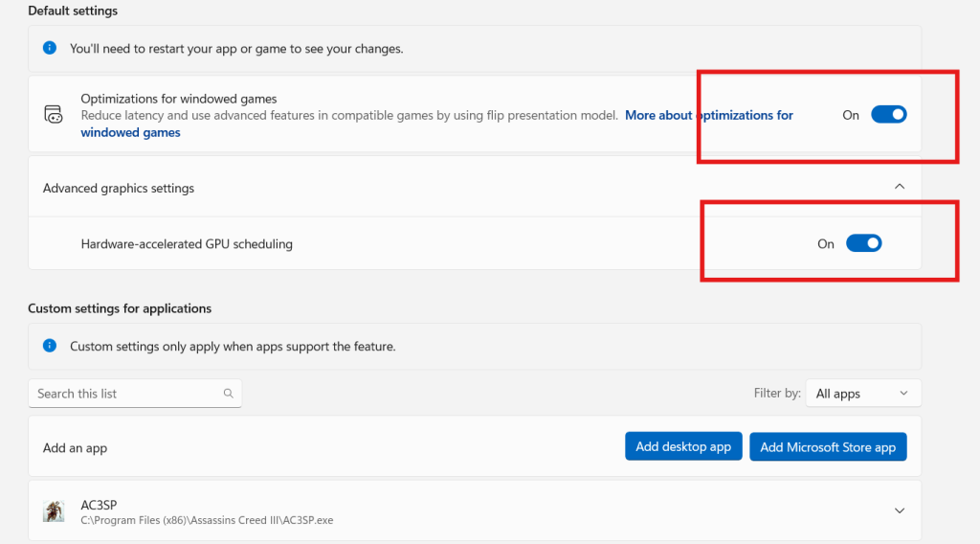
Task: Click the restart your app notice text
Action: pyautogui.click(x=236, y=48)
